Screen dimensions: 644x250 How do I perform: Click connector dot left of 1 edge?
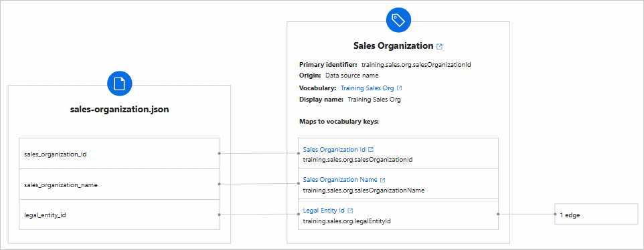555,214
